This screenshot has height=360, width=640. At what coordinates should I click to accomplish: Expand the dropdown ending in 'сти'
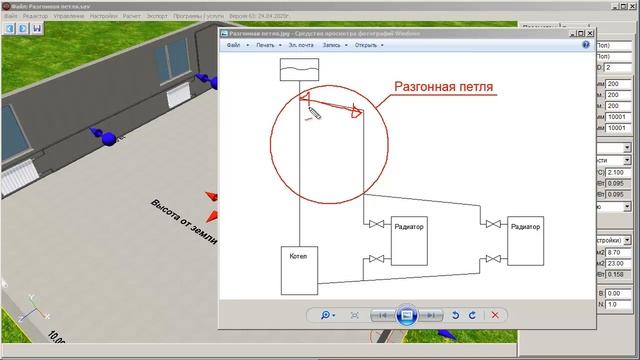click(x=627, y=160)
